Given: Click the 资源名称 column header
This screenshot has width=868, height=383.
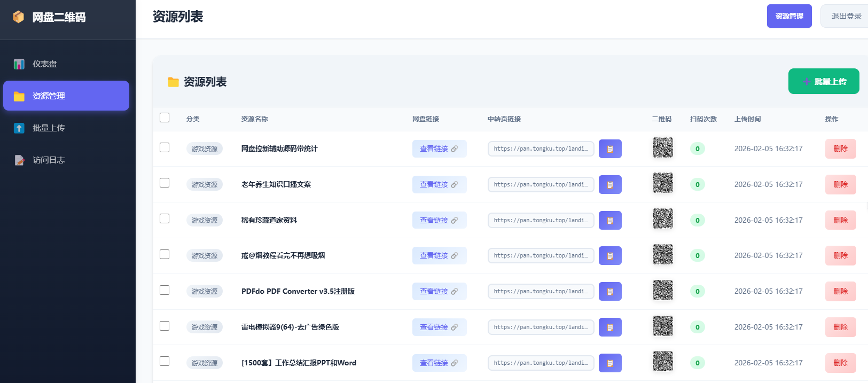Looking at the screenshot, I should [255, 119].
